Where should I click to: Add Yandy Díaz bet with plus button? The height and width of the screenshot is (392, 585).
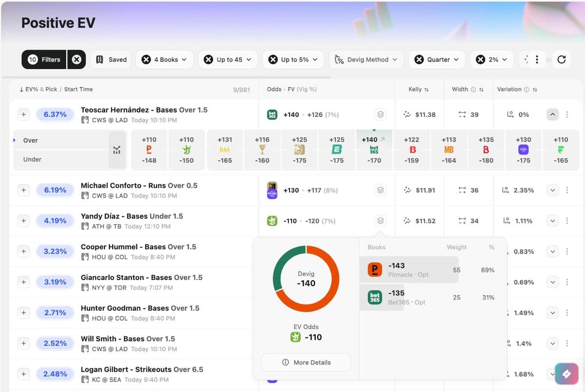(x=23, y=221)
